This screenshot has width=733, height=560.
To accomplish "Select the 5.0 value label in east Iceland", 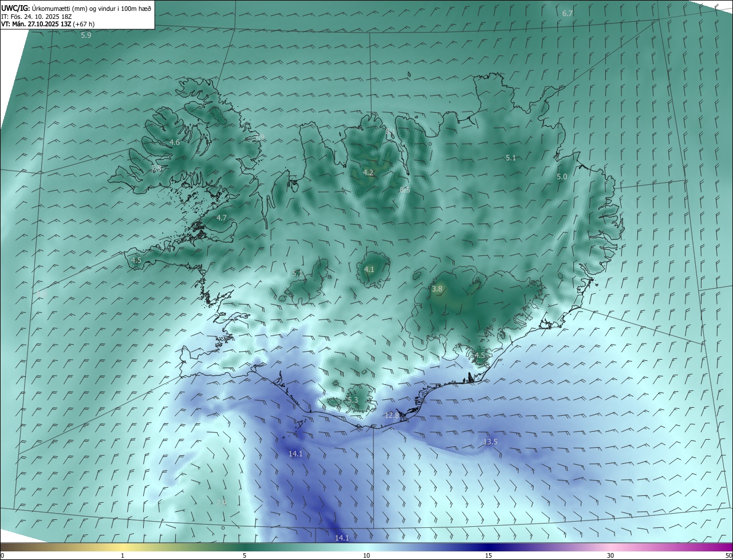I will click(x=562, y=177).
